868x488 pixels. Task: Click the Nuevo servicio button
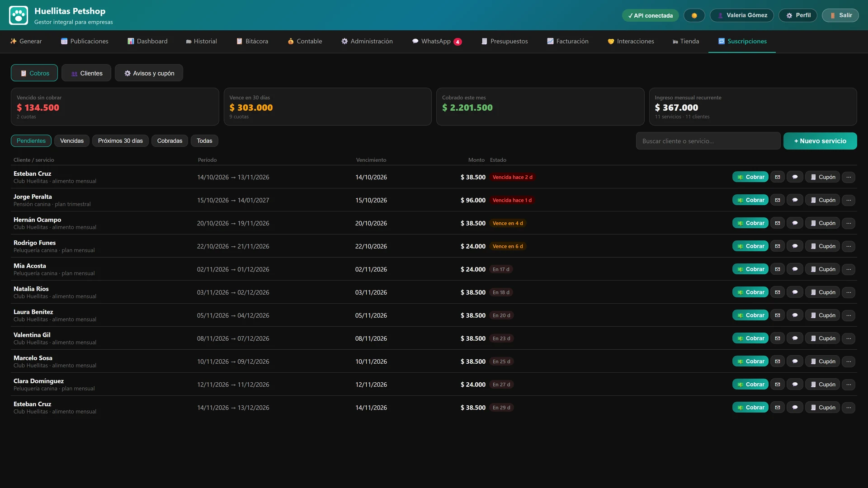[x=820, y=141]
